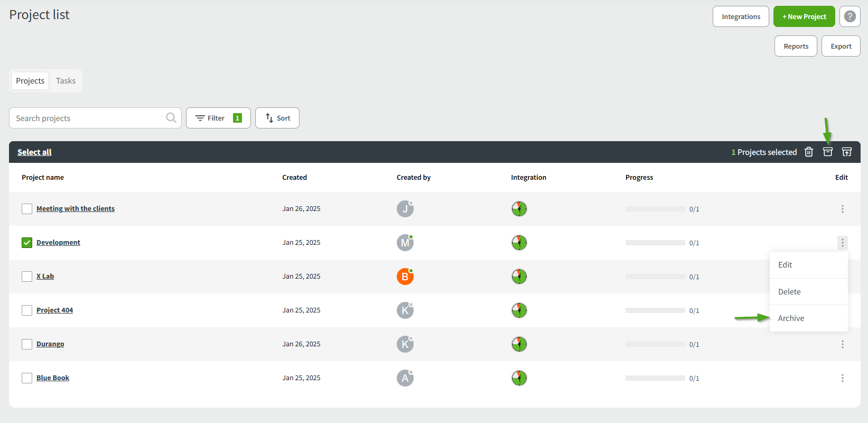Viewport: 868px width, 423px height.
Task: Open the help question mark icon
Action: tap(850, 16)
